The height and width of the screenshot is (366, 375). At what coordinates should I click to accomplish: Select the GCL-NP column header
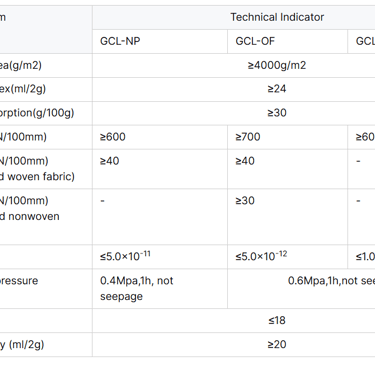(160, 41)
